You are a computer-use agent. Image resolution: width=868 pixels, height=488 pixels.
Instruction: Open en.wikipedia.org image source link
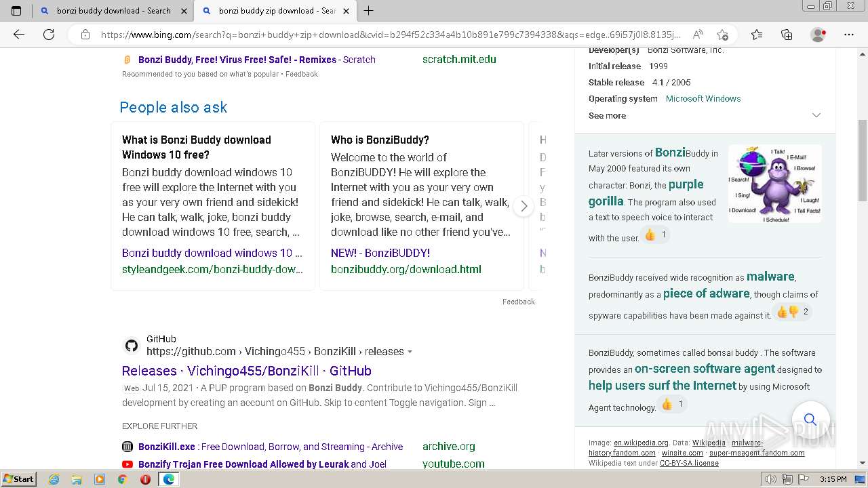[x=641, y=443]
